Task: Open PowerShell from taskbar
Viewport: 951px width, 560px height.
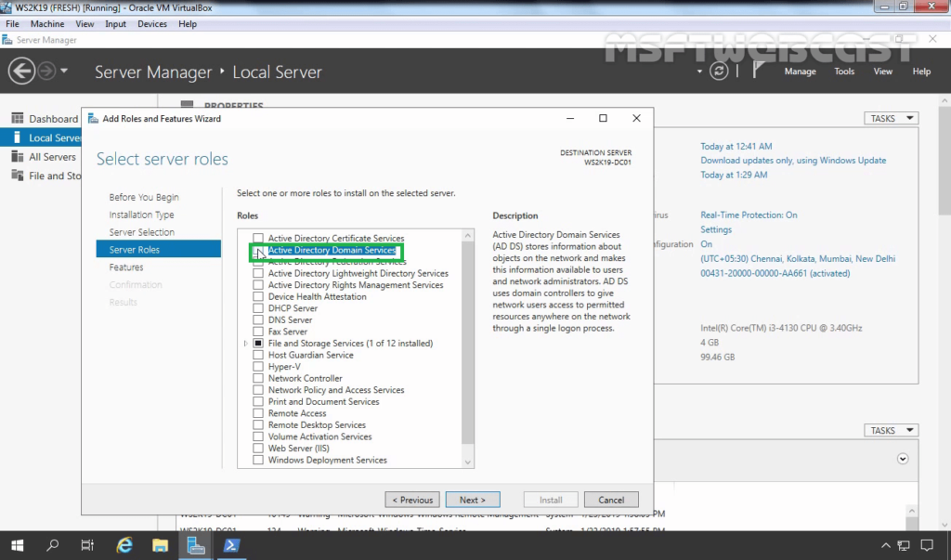Action: (x=231, y=545)
